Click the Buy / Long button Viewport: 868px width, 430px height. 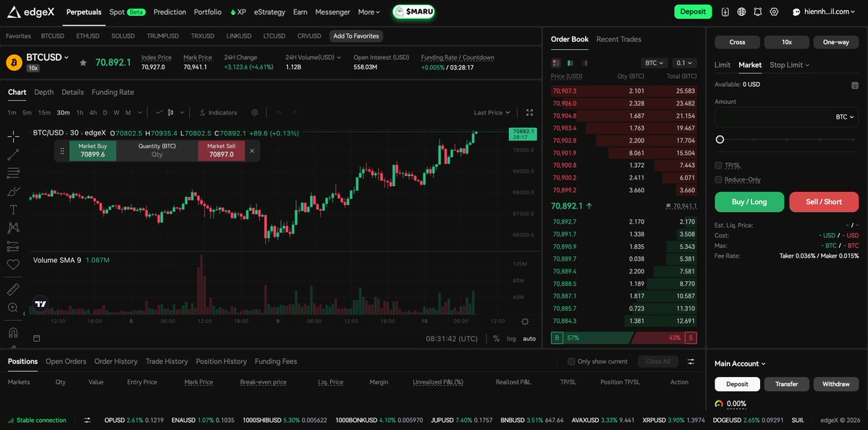coord(749,202)
